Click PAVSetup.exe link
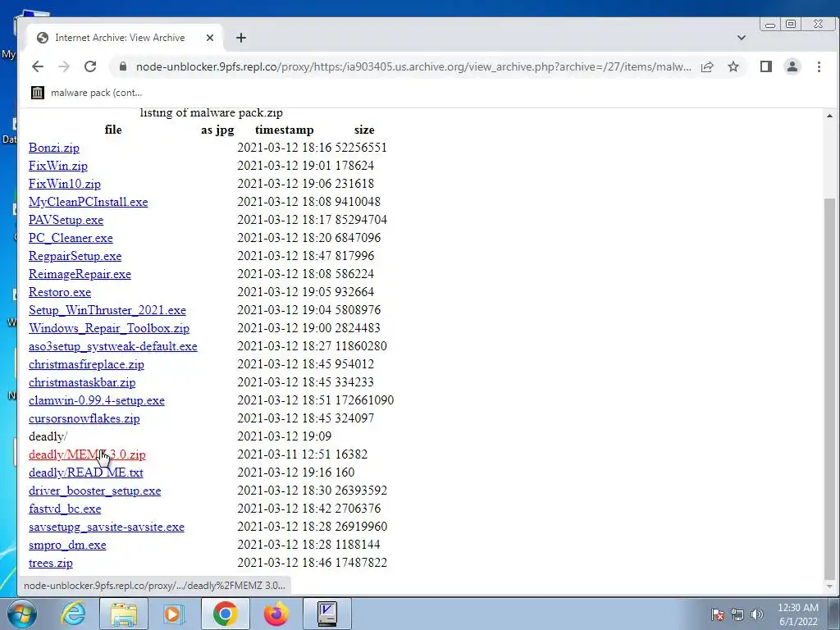The image size is (840, 630). coord(66,220)
